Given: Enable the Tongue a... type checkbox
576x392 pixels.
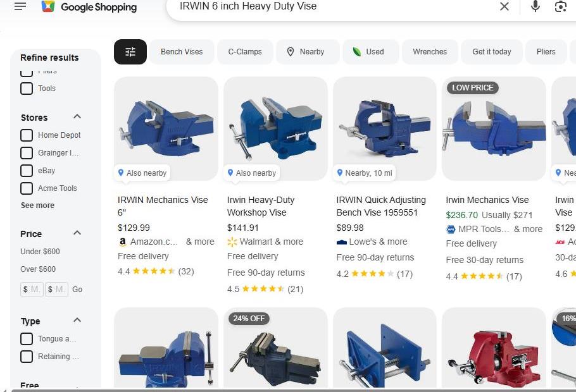Looking at the screenshot, I should tap(27, 338).
